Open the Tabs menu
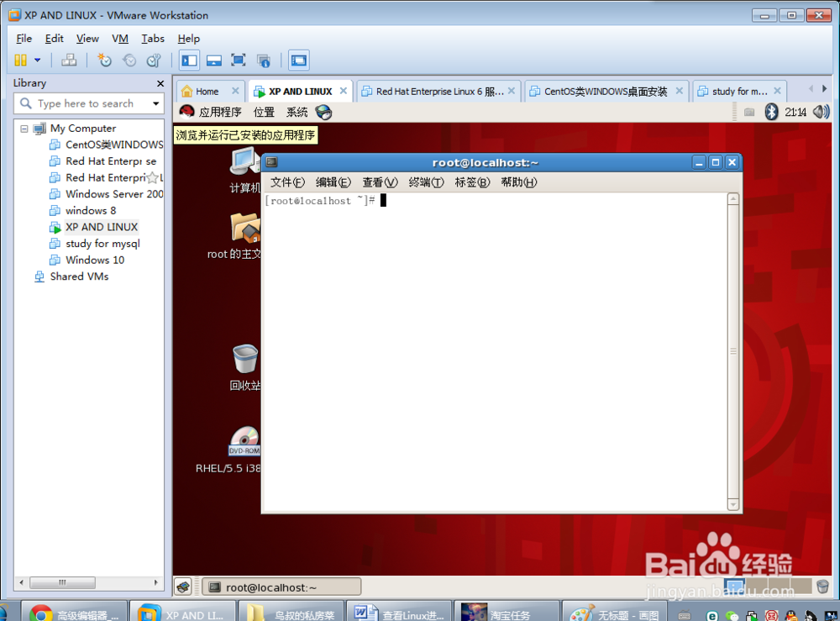The width and height of the screenshot is (840, 621). [x=153, y=39]
